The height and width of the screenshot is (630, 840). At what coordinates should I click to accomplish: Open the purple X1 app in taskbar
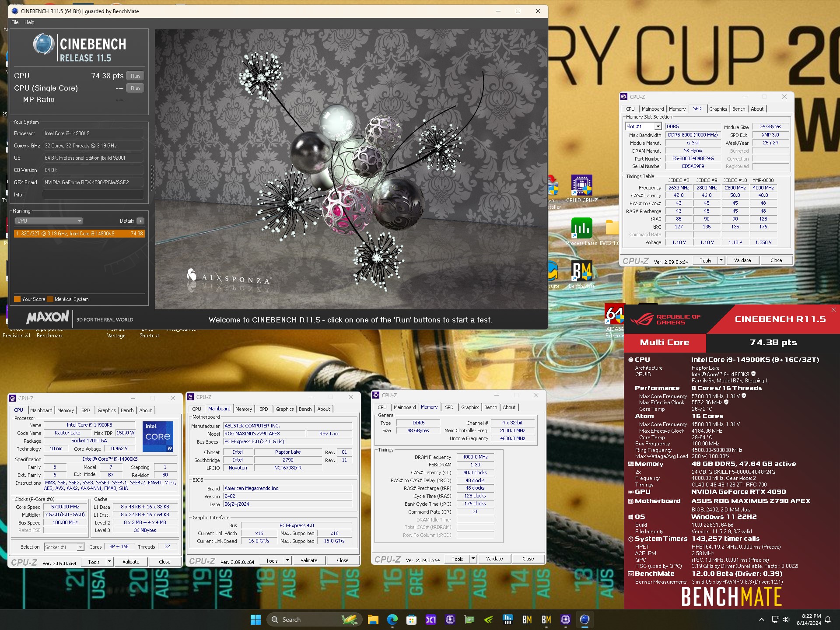[x=430, y=619]
